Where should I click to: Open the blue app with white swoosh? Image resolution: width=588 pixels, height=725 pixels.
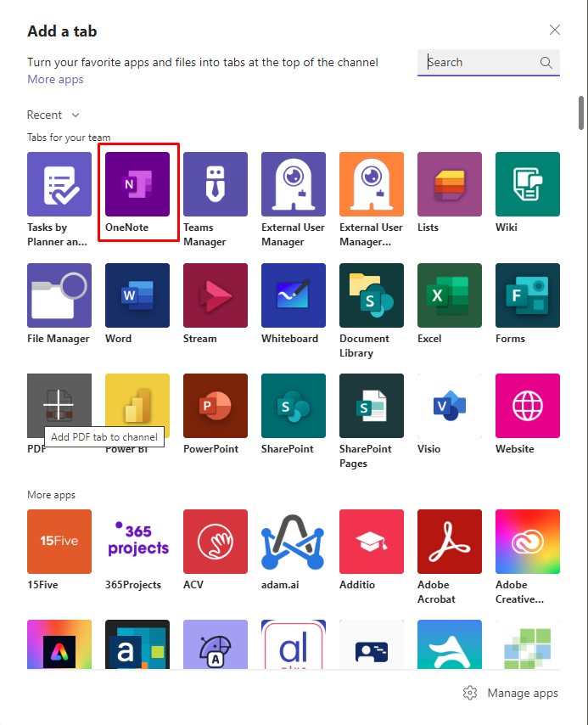(x=450, y=644)
